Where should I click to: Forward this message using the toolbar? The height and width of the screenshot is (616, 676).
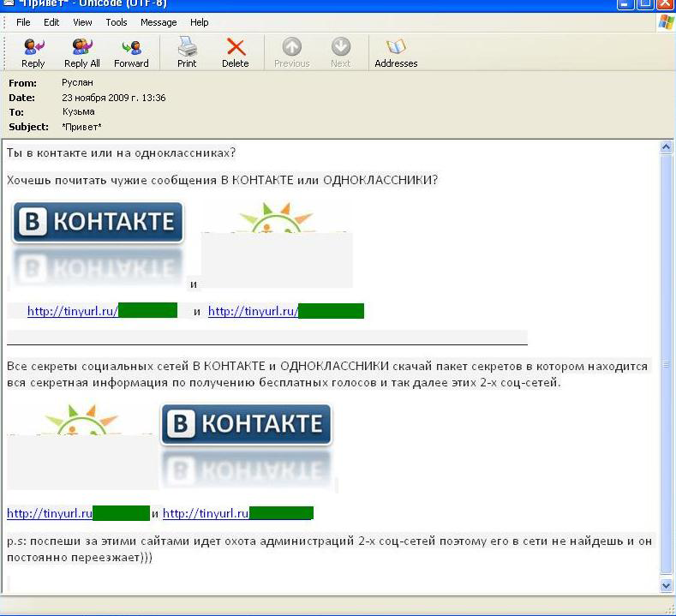pos(131,52)
